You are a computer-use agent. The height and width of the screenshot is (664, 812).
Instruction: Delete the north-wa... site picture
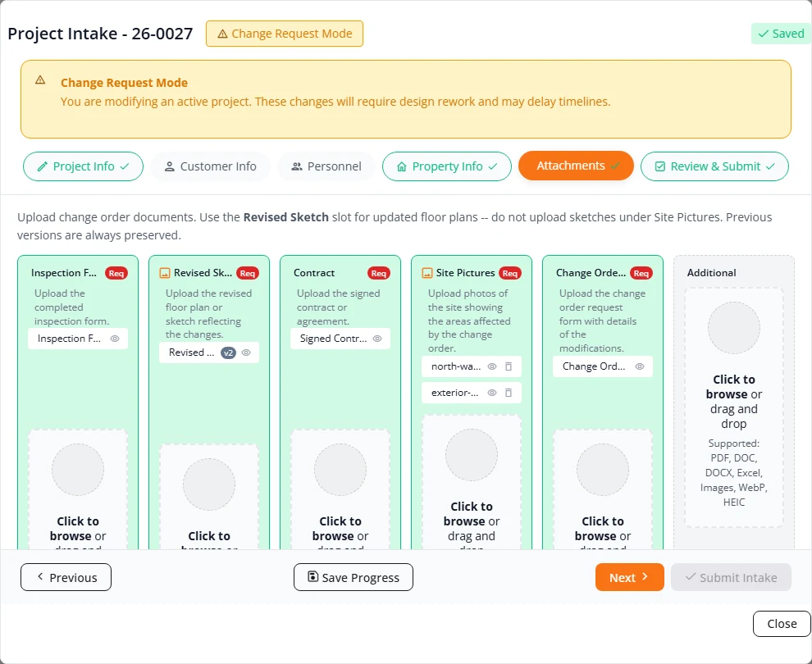(509, 366)
